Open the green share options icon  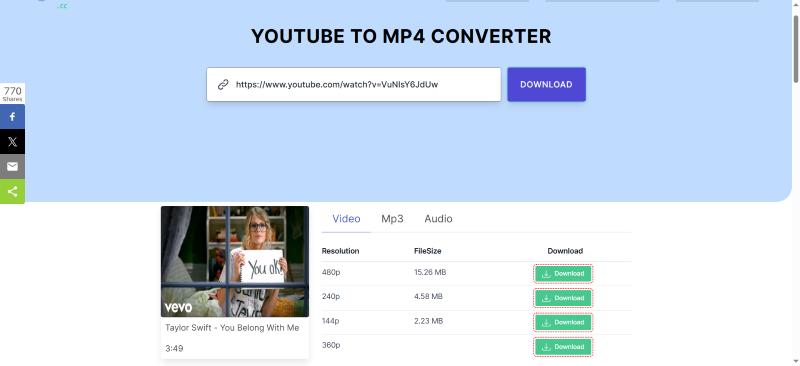point(12,192)
